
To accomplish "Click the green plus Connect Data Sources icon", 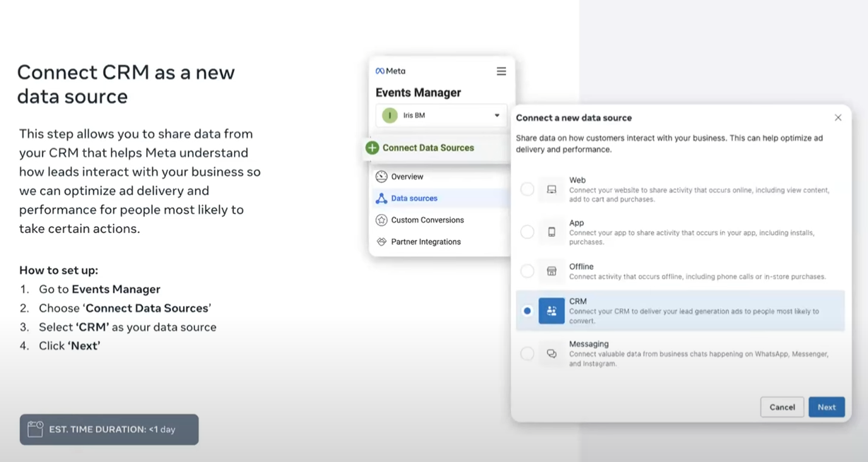I will coord(372,148).
